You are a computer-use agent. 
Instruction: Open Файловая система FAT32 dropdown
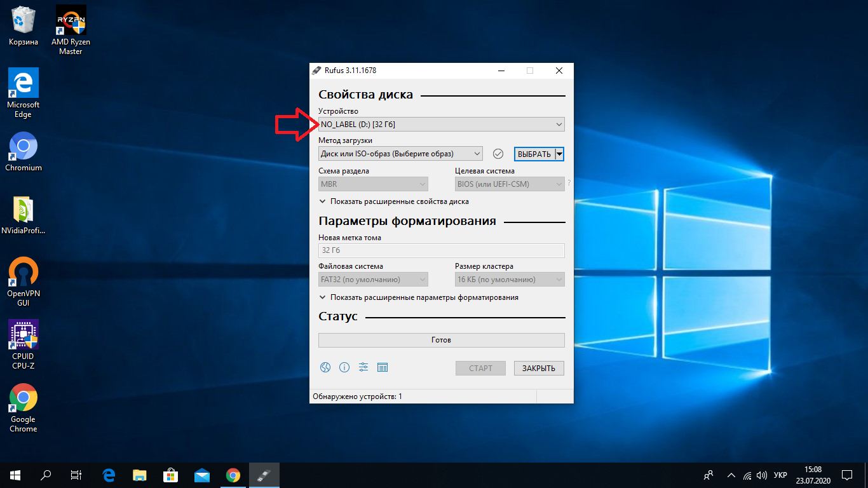point(374,280)
